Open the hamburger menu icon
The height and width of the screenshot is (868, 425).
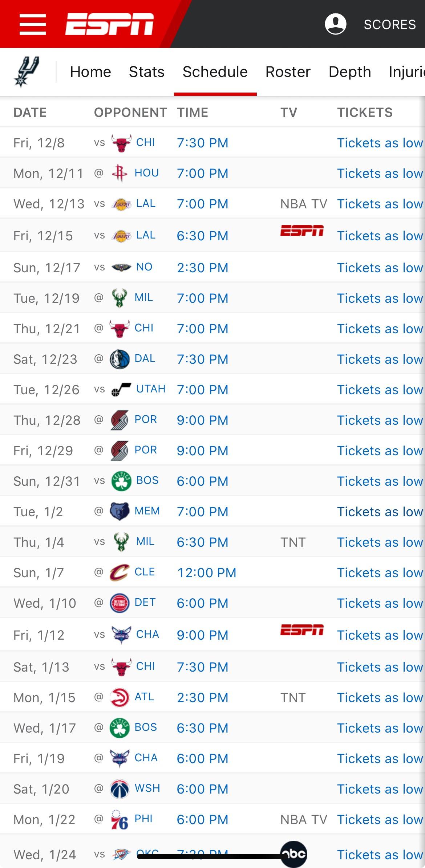tap(33, 24)
